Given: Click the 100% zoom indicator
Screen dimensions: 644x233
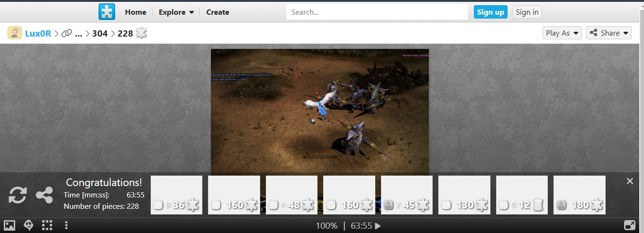Looking at the screenshot, I should click(x=327, y=226).
